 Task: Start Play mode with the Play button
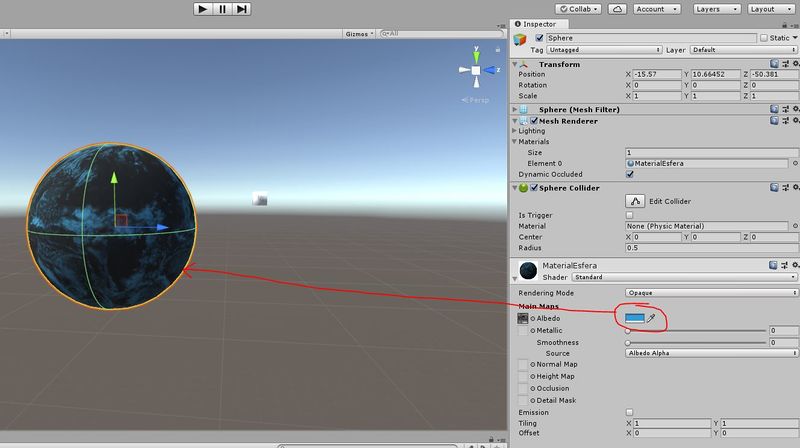(x=203, y=9)
